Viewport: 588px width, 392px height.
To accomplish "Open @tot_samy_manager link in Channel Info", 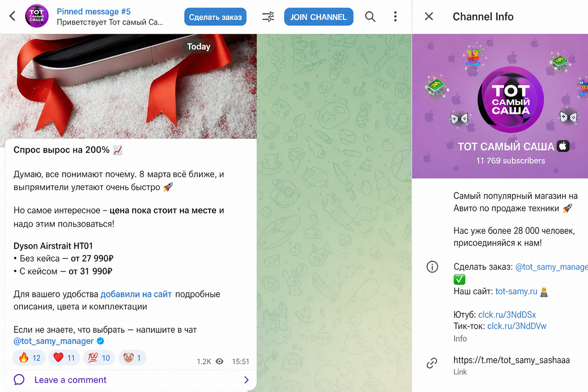I will tap(552, 267).
